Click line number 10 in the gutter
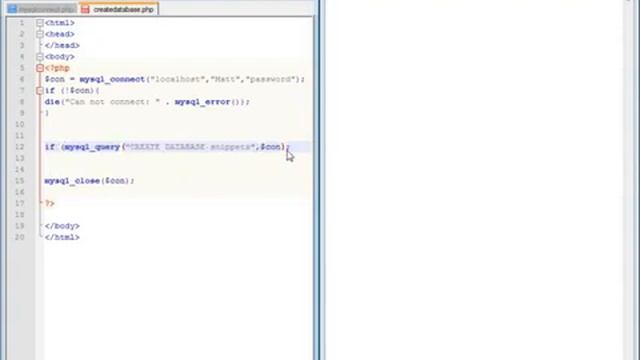Viewport: 640px width, 360px height. click(20, 124)
